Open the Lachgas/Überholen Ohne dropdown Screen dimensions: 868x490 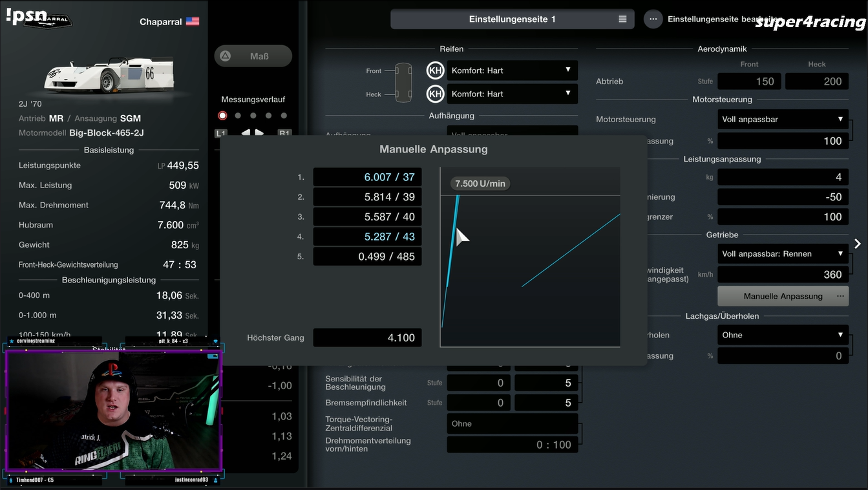click(x=783, y=335)
